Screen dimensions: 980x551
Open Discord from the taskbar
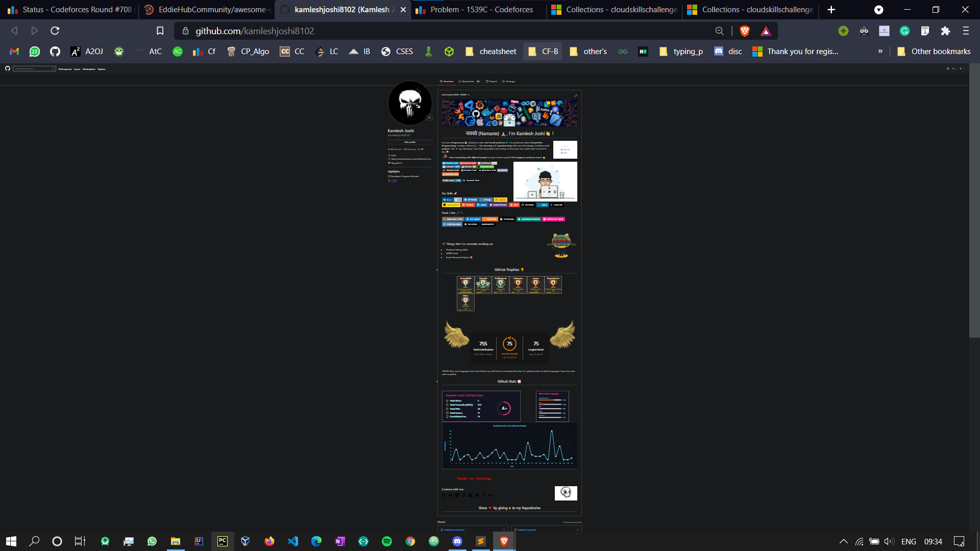457,541
